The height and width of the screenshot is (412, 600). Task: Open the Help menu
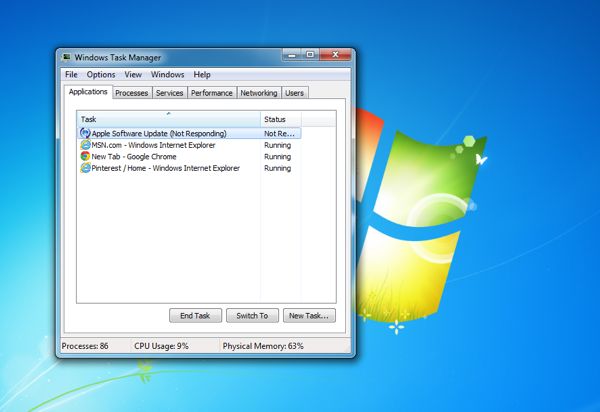click(202, 75)
